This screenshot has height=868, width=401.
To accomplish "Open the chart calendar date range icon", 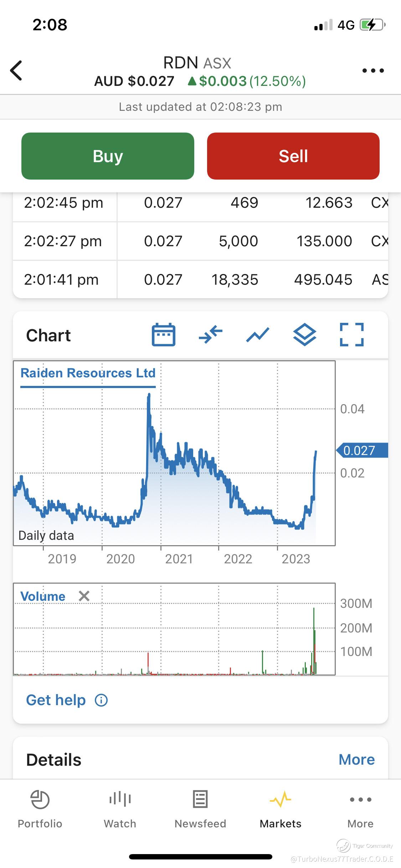I will pyautogui.click(x=164, y=335).
